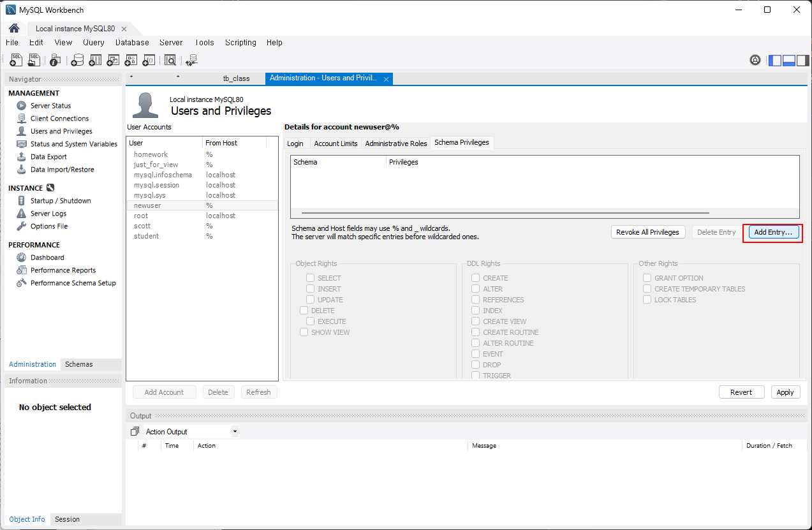Toggle the left sidebar panel icon
812x530 pixels.
pyautogui.click(x=775, y=61)
